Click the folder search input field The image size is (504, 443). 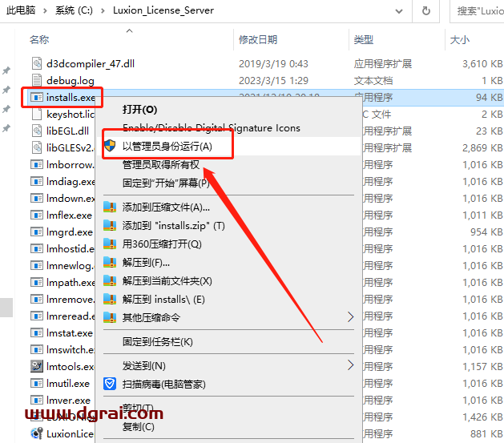click(477, 11)
